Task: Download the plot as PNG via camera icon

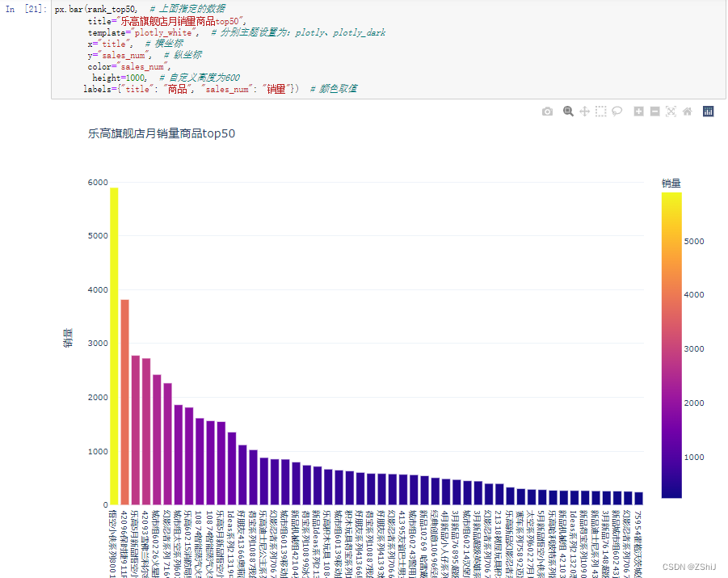Action: pos(547,112)
